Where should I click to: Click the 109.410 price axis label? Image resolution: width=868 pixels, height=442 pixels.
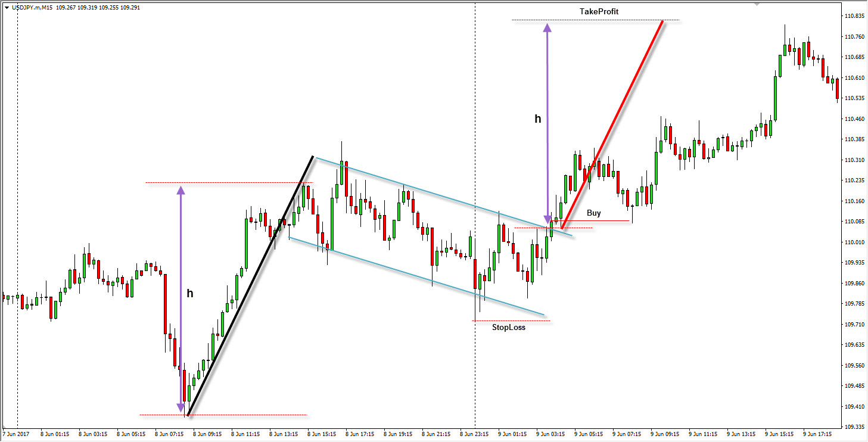[x=854, y=407]
